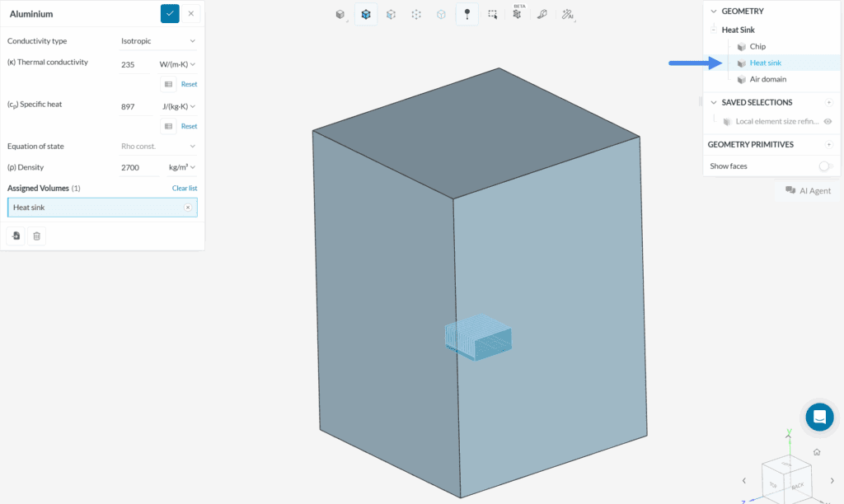The height and width of the screenshot is (504, 844).
Task: Add a new saved selection
Action: 828,103
